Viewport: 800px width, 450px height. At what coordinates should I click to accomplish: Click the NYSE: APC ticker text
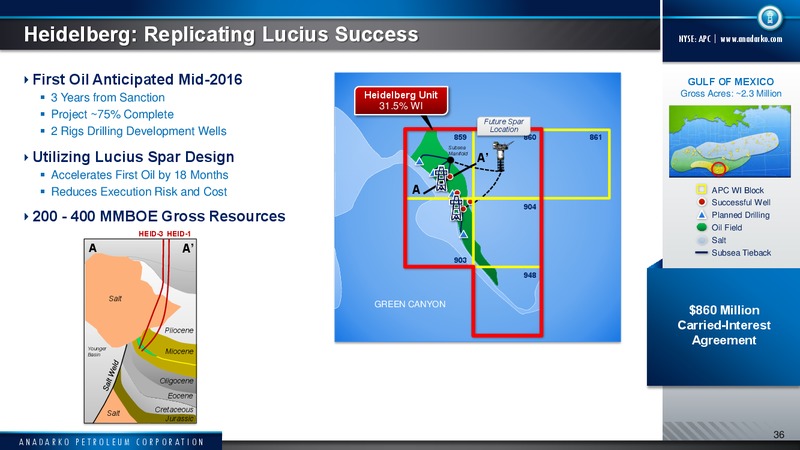pyautogui.click(x=694, y=39)
